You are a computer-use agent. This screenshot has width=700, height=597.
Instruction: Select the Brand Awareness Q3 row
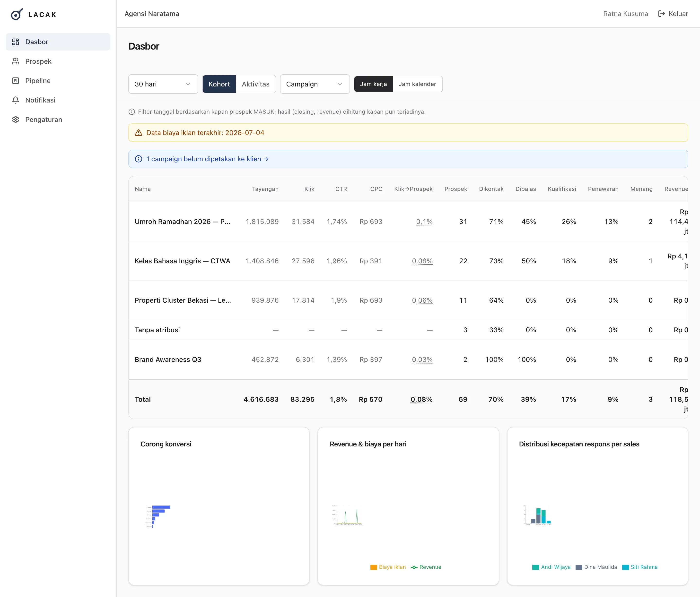(408, 360)
